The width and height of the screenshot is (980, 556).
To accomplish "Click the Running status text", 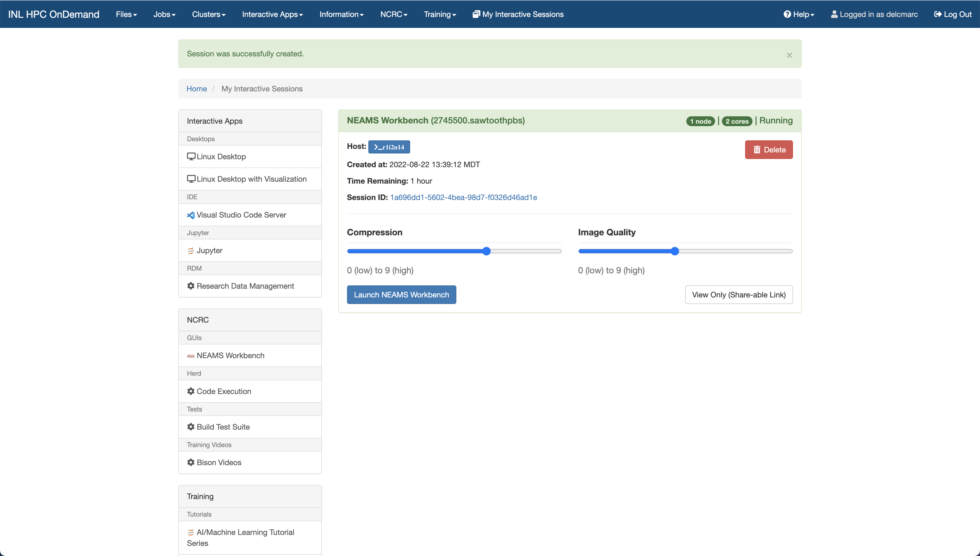I will click(776, 121).
